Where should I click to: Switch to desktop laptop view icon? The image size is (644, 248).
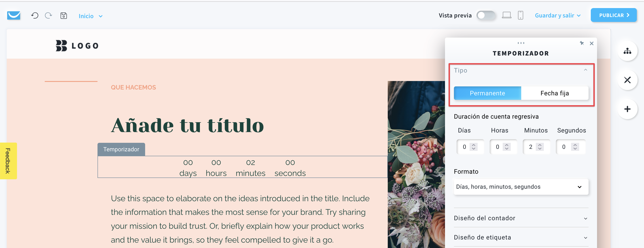coord(507,15)
